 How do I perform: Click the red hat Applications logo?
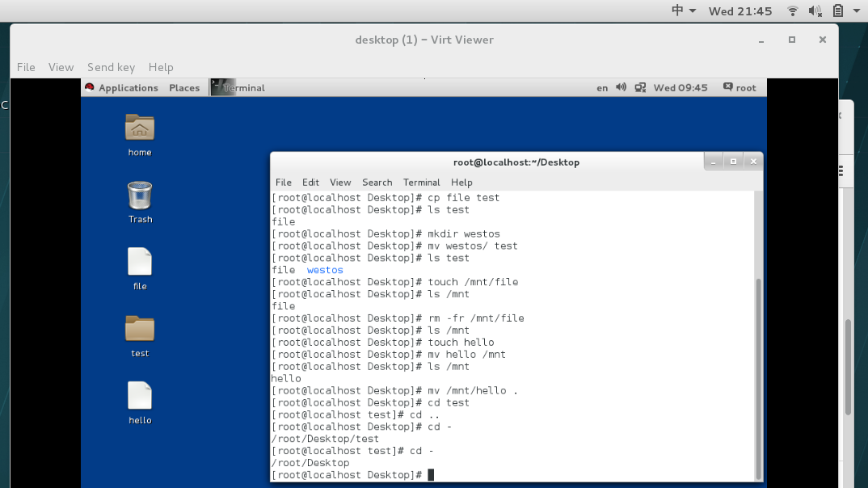point(90,87)
